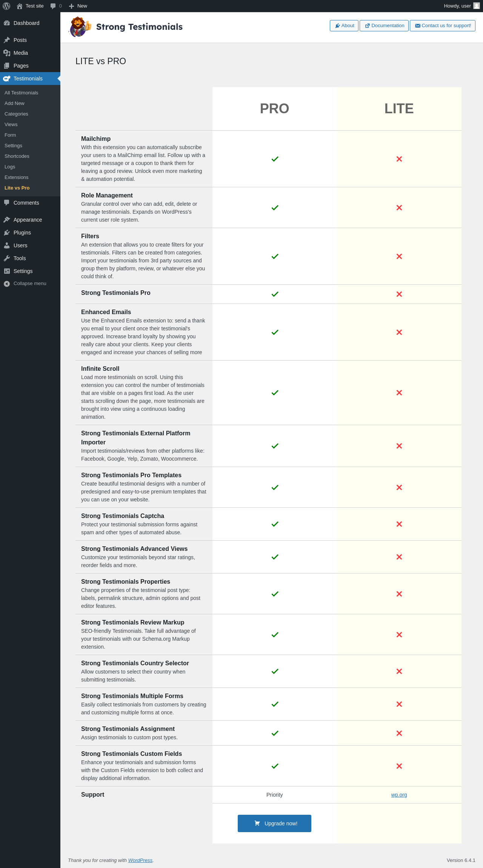
Task: Open the wp.org support link
Action: (399, 795)
